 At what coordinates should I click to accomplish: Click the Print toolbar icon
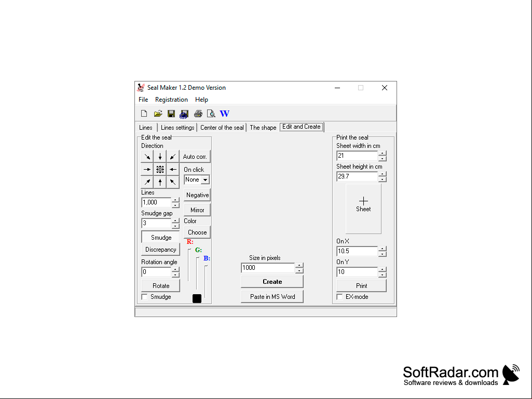(x=198, y=113)
